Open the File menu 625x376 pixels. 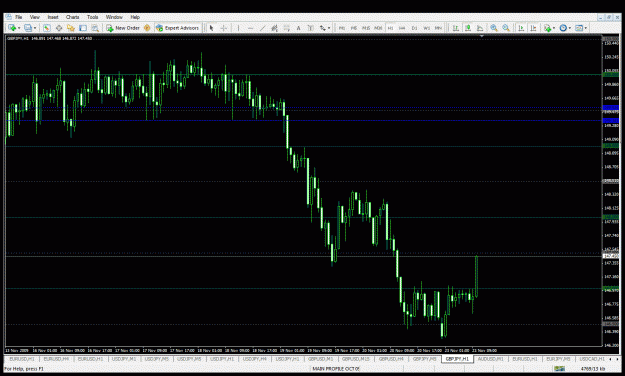(x=19, y=17)
